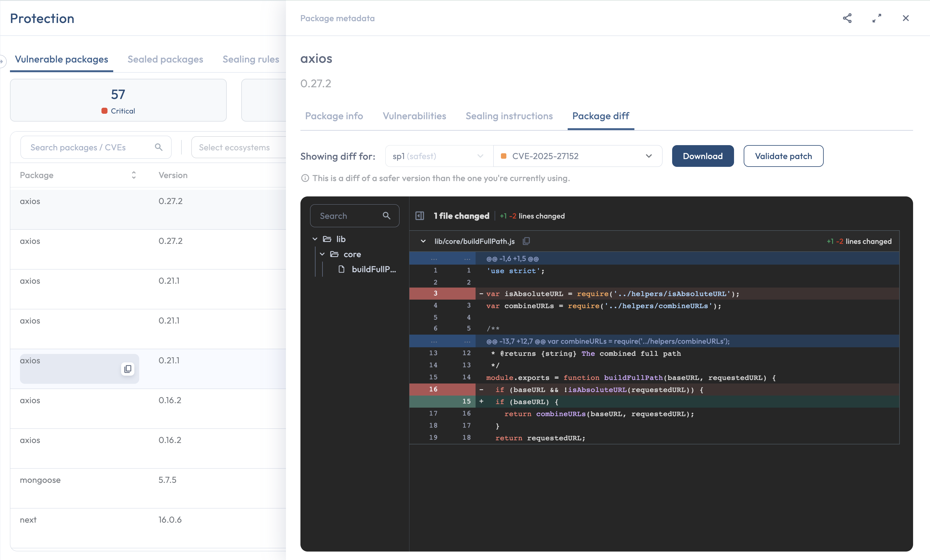This screenshot has height=560, width=930.
Task: Click the core folder icon in file tree
Action: click(x=335, y=254)
